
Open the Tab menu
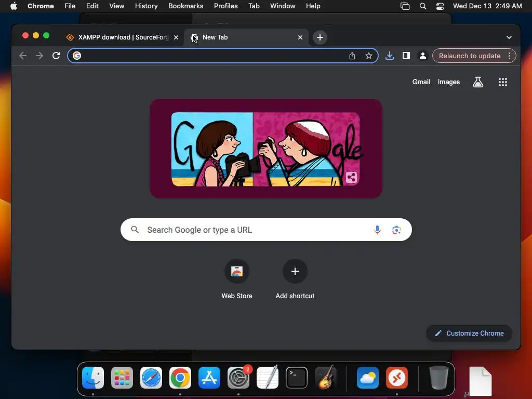[x=254, y=6]
